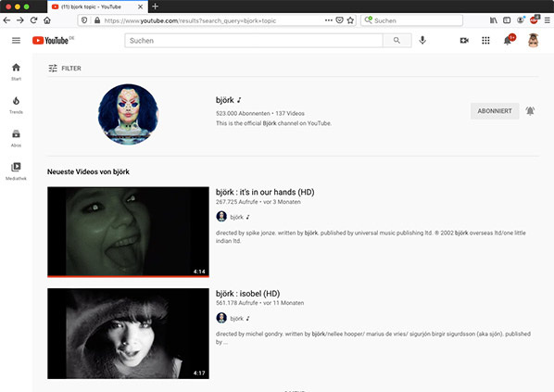
Task: Click text 561.178 Aufrufe
Action: 237,303
